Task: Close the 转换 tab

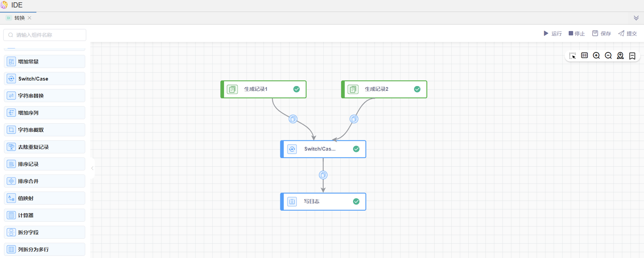Action: [30, 18]
